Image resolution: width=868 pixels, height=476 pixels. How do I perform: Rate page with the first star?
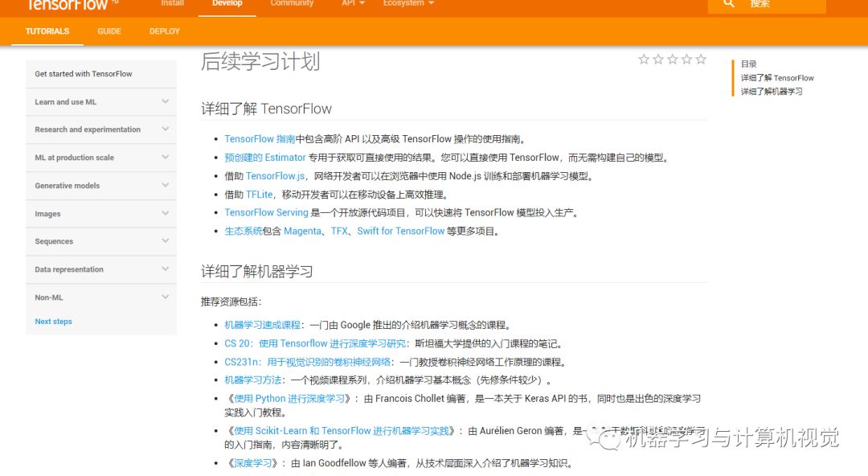(644, 59)
